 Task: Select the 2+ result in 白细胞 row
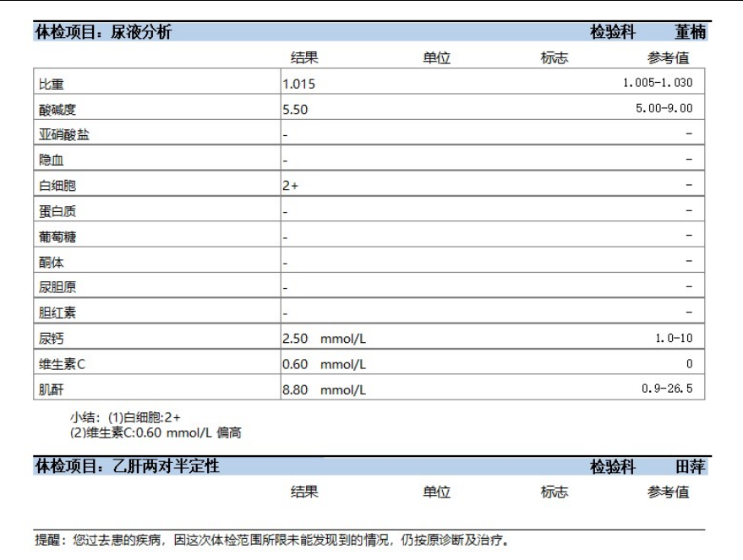coord(291,186)
